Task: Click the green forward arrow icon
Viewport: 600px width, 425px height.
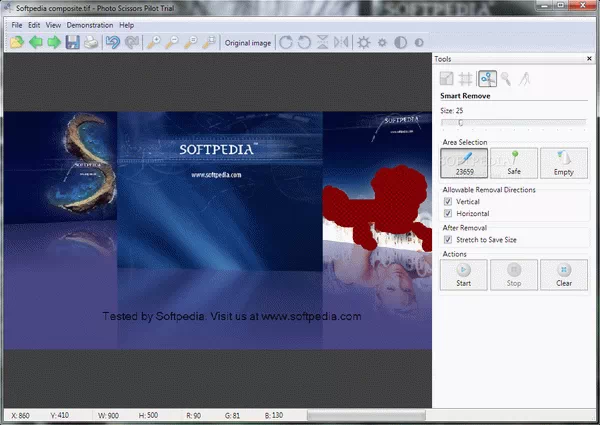Action: (54, 42)
